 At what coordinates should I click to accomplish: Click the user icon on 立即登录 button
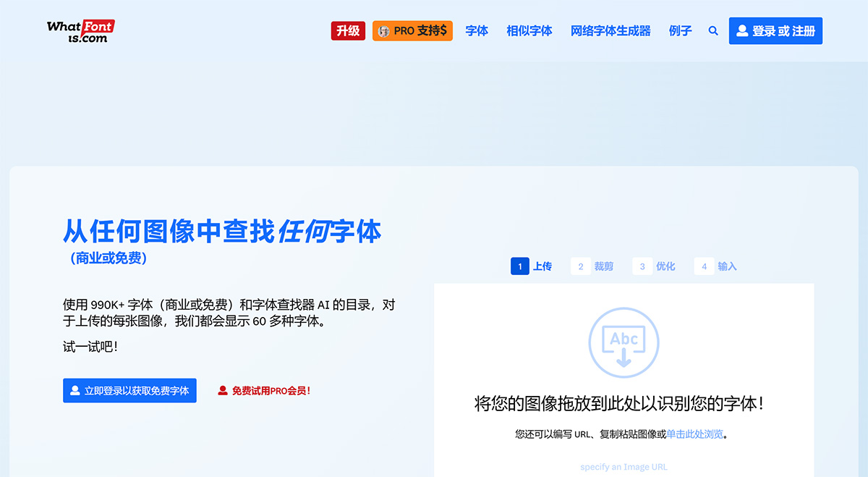74,390
